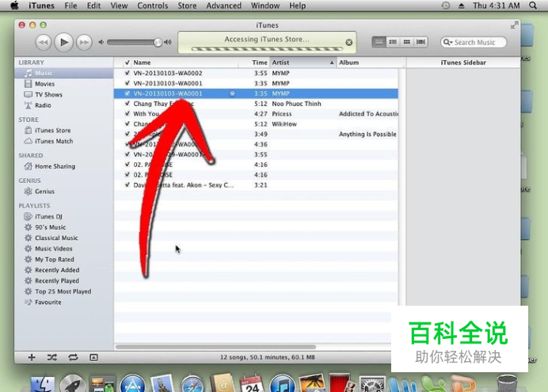Select Recently Played playlist
The height and width of the screenshot is (392, 548).
click(64, 281)
